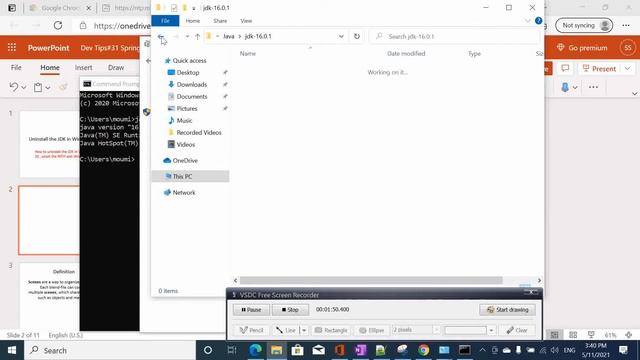Select slide 3 Definition thumbnail
The image size is (640, 360).
pos(49,296)
